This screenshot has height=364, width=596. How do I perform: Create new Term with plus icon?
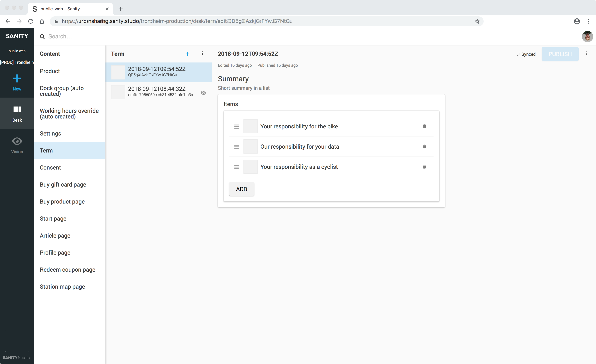pos(187,54)
